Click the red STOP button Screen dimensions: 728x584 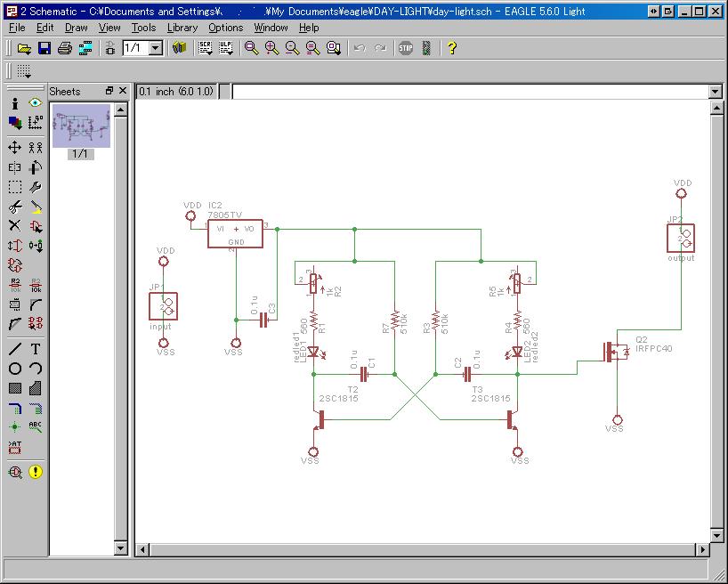pos(406,48)
